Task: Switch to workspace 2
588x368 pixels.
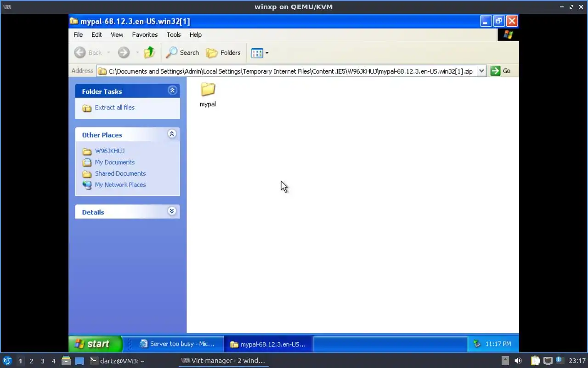Action: point(31,361)
